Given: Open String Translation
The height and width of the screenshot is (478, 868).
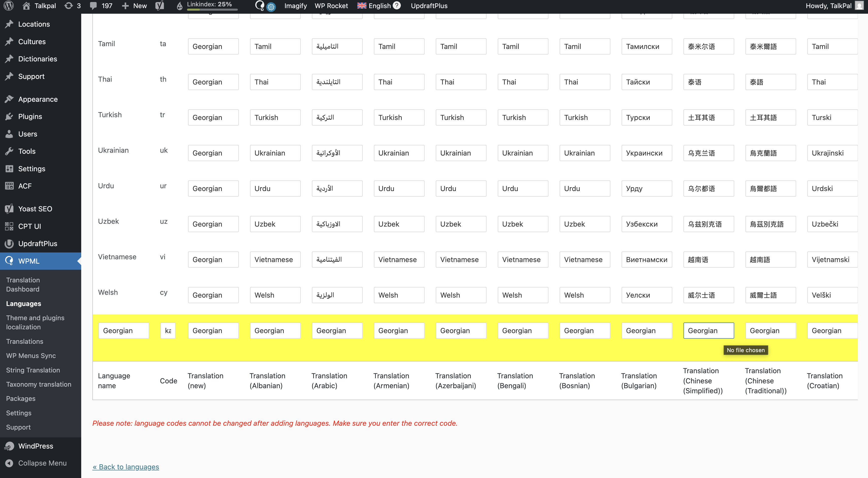Looking at the screenshot, I should point(33,370).
